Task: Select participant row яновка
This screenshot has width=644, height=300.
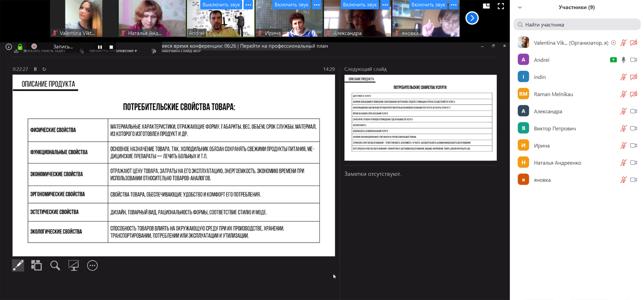Action: 577,180
